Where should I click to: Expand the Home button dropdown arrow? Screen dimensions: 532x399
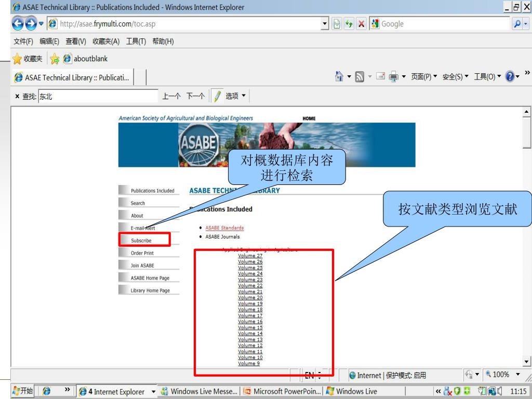click(x=349, y=77)
